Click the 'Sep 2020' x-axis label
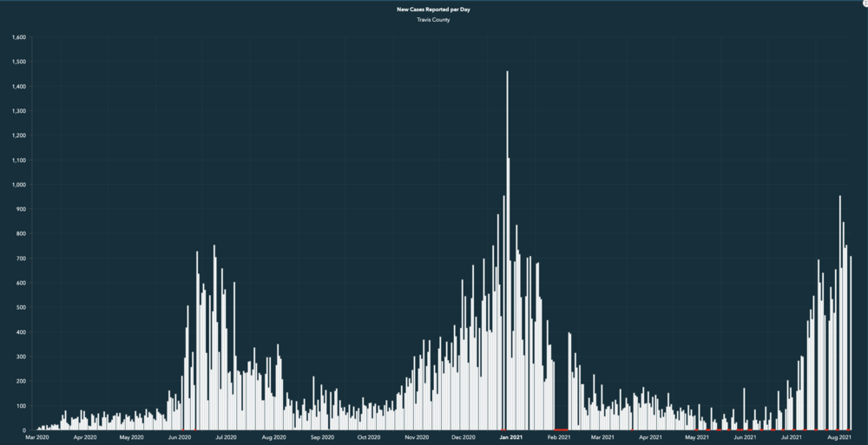 click(321, 438)
